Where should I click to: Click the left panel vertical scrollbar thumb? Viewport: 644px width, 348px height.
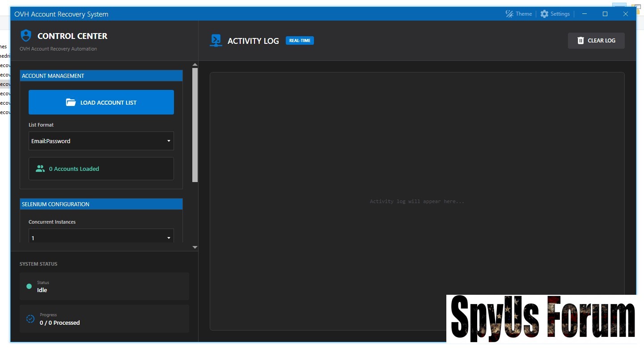click(x=195, y=125)
